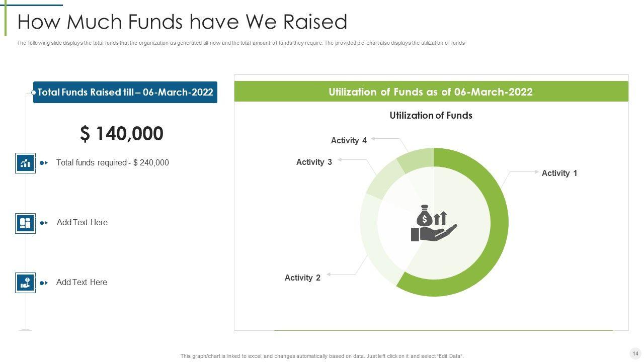Click the hand holding dollar icon
This screenshot has width=644, height=362.
tap(25, 283)
